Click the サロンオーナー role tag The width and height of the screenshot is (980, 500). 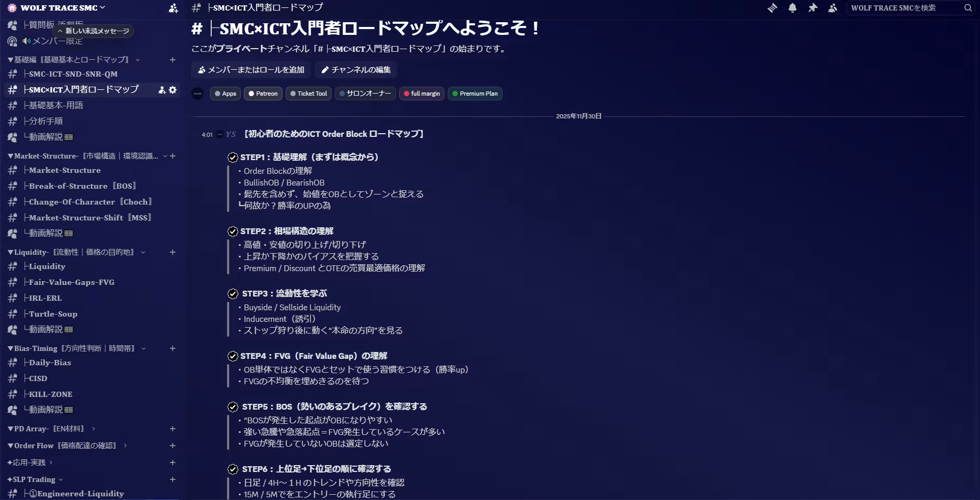tap(365, 94)
